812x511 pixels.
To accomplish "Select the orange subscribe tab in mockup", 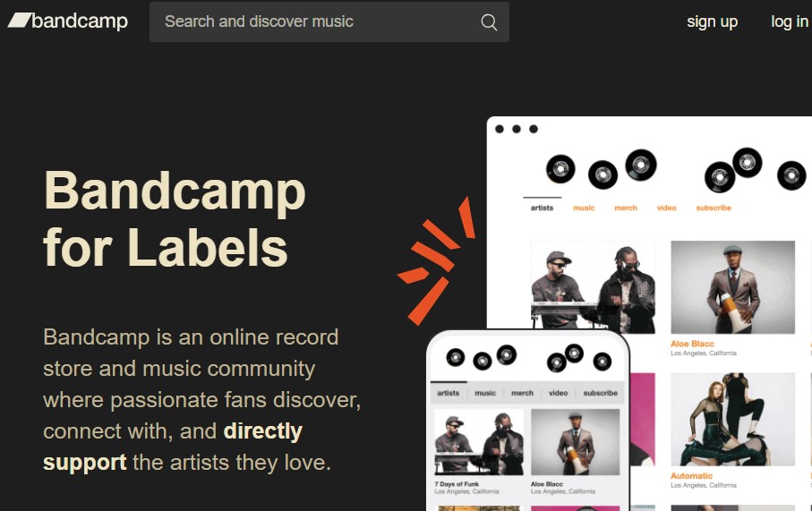I will (714, 208).
